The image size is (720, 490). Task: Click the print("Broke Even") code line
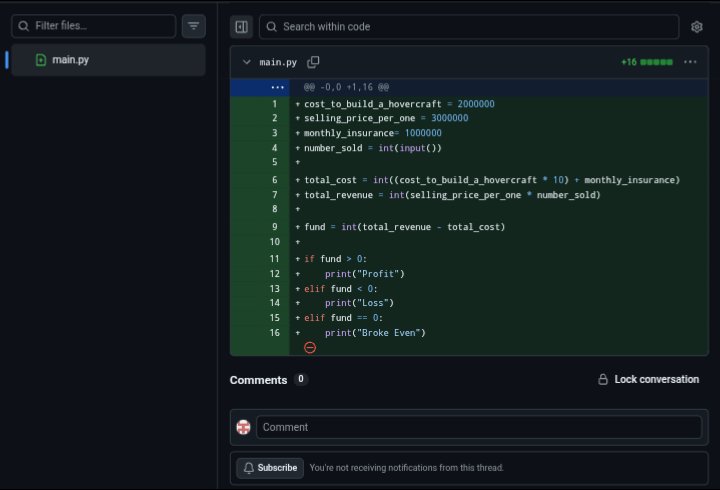375,333
